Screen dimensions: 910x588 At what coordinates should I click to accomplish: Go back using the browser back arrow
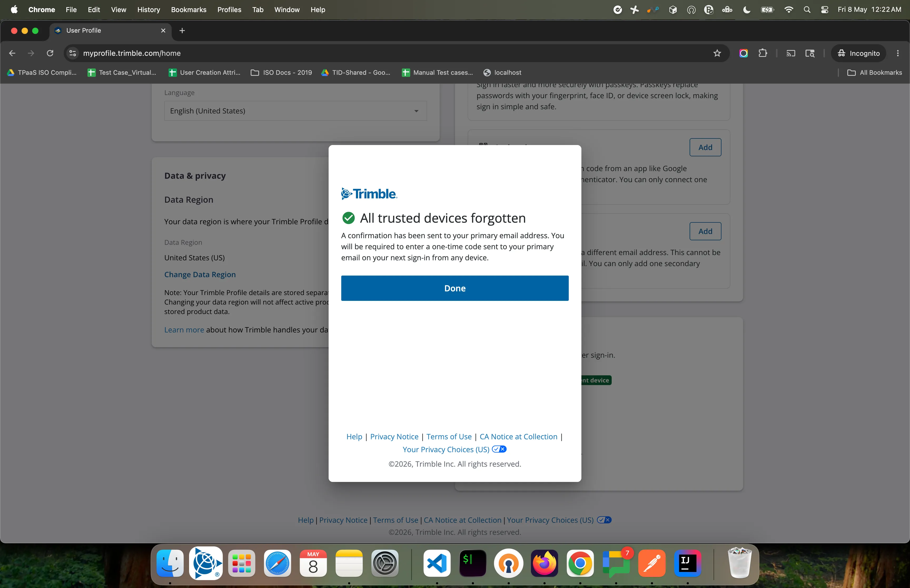coord(12,53)
